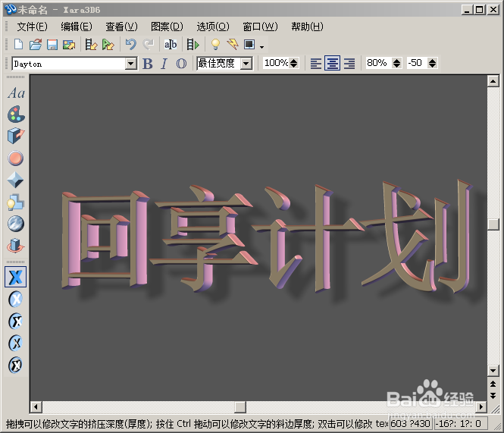504x433 pixels.
Task: Adjust the 80% line spacing stepper
Action: click(396, 63)
